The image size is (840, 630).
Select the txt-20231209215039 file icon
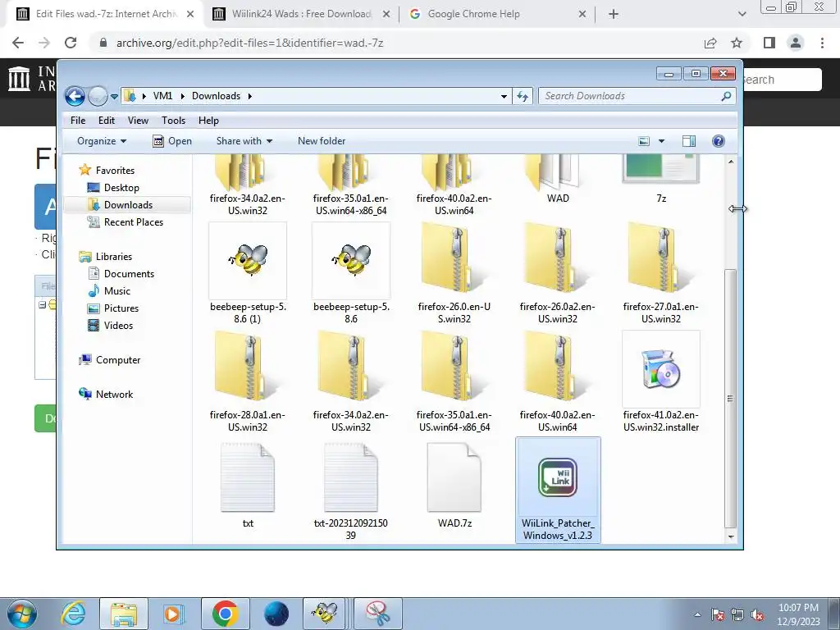click(351, 477)
